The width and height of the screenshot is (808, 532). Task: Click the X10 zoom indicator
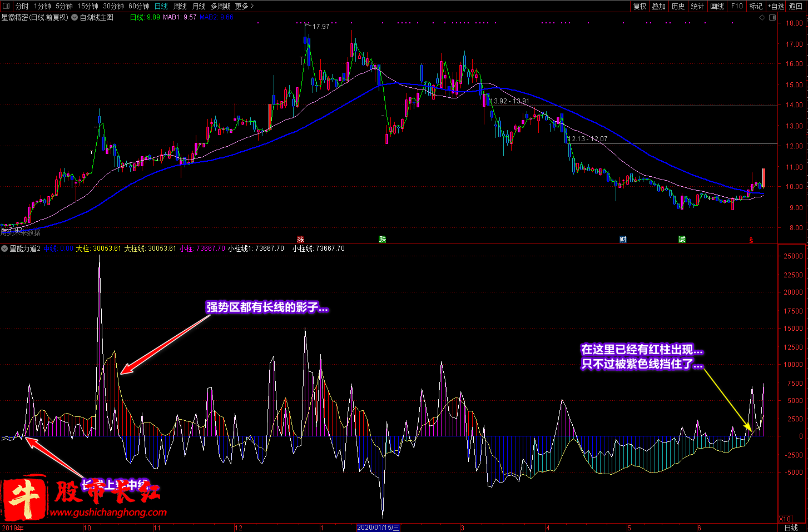[785, 519]
